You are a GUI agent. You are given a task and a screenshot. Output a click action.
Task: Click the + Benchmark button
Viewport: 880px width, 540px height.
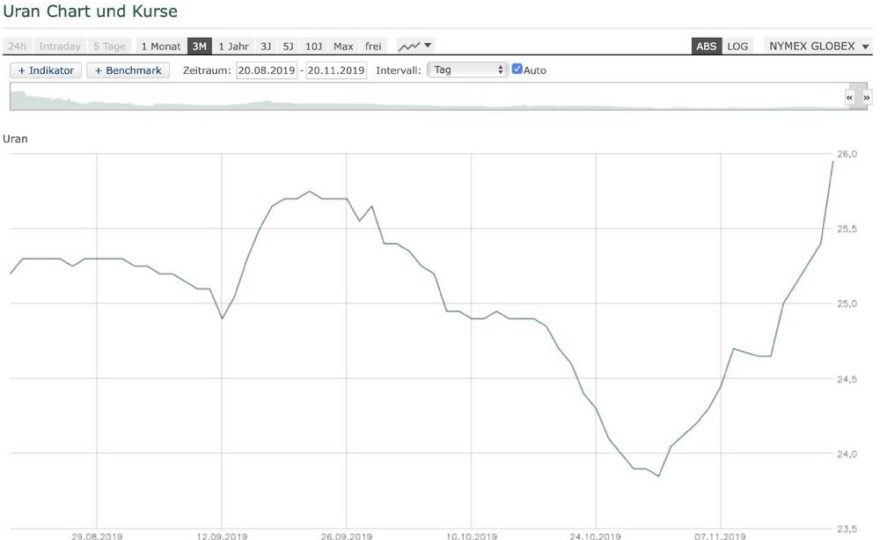point(128,70)
